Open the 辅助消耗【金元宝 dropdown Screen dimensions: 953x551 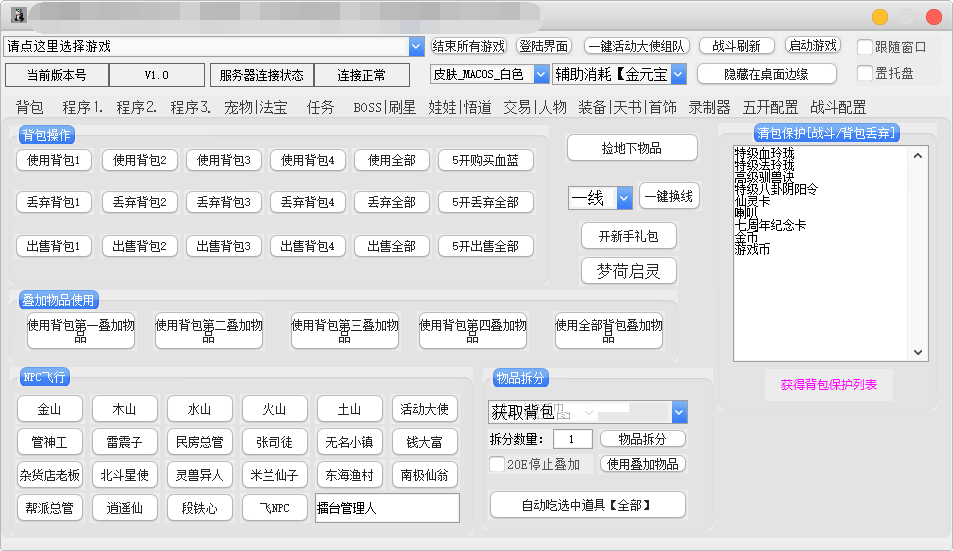(679, 74)
